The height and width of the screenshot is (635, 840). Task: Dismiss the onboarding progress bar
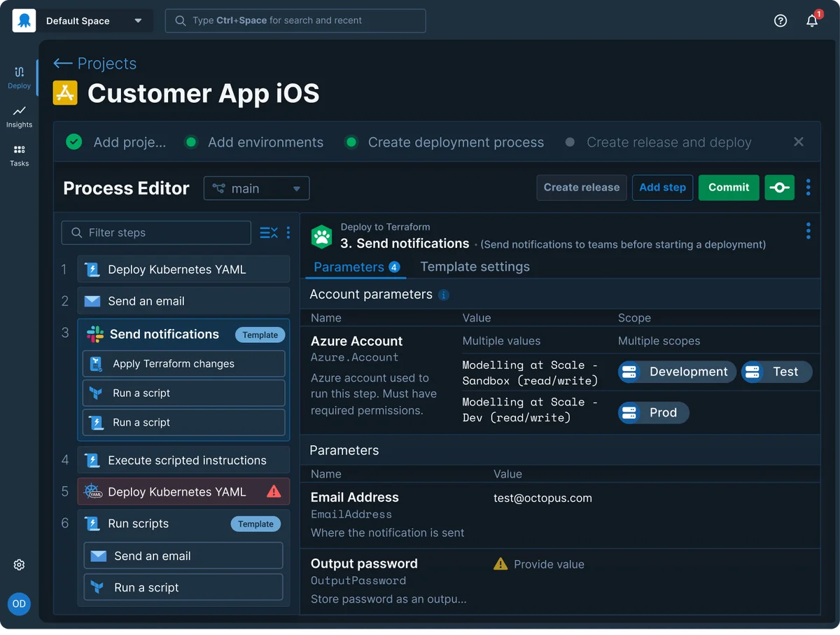pyautogui.click(x=799, y=142)
